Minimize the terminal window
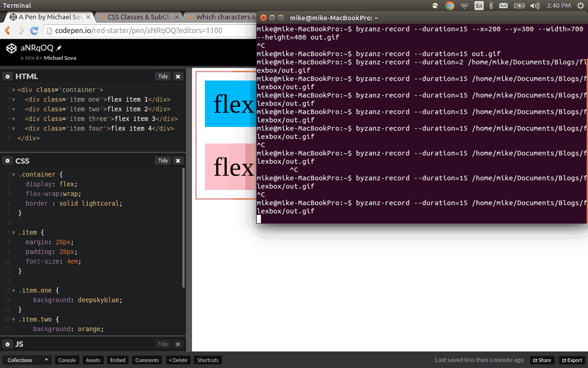This screenshot has height=368, width=588. tap(272, 17)
